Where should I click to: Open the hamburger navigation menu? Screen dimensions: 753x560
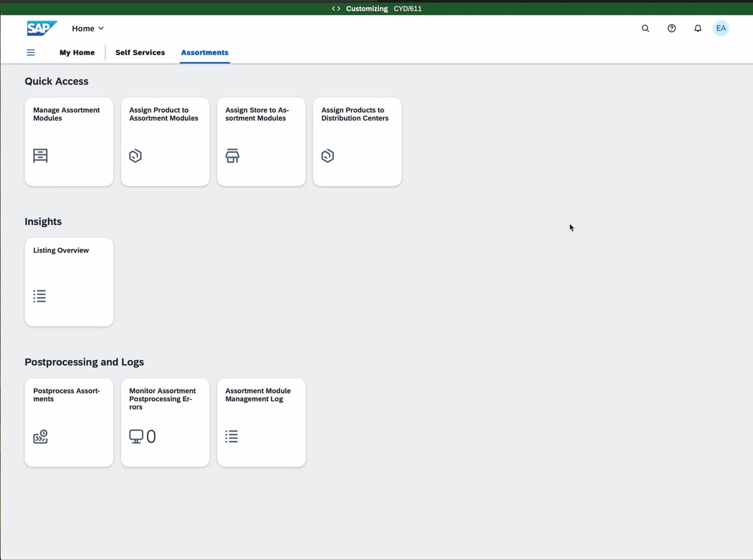(x=31, y=53)
